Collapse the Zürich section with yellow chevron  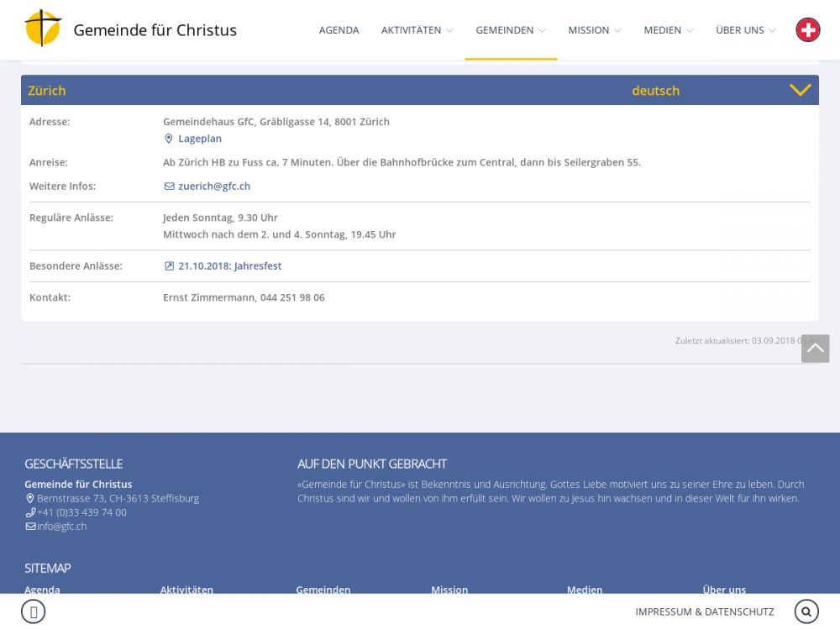800,90
